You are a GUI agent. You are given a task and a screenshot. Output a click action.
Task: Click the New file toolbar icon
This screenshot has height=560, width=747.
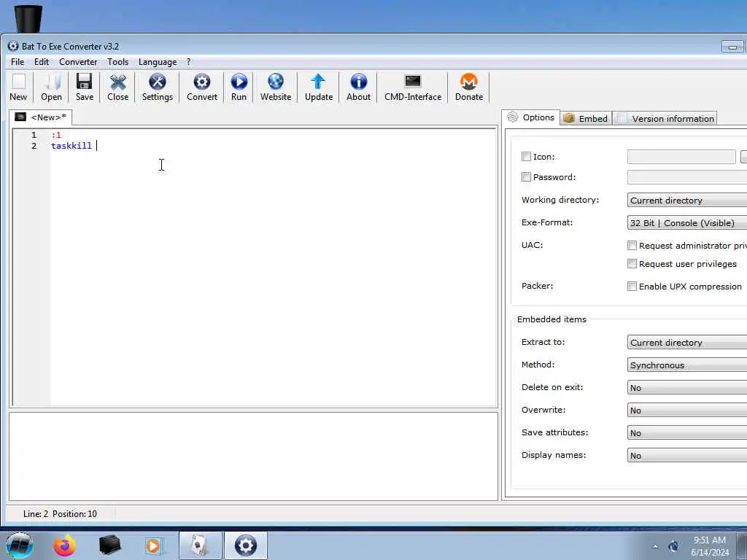pos(18,82)
